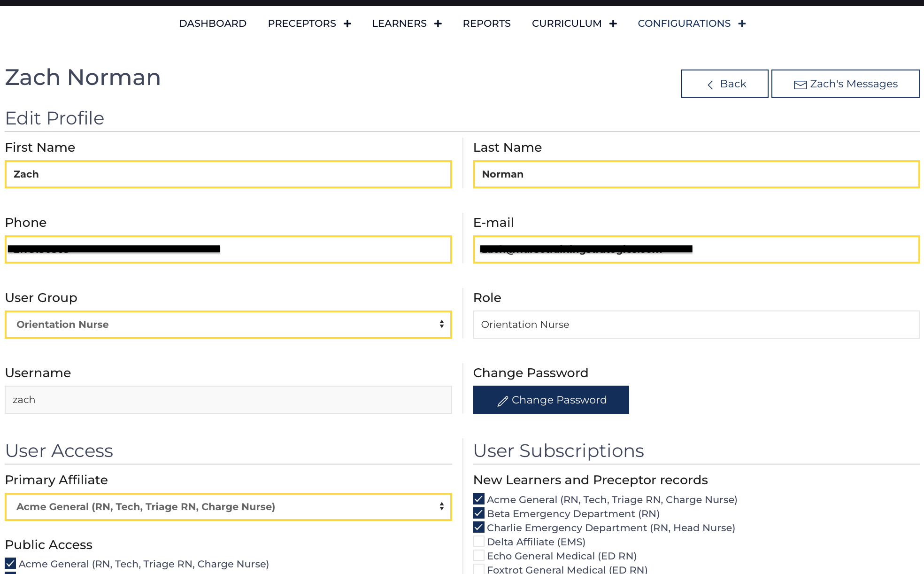
Task: Expand the Preceptors plus icon
Action: 347,23
